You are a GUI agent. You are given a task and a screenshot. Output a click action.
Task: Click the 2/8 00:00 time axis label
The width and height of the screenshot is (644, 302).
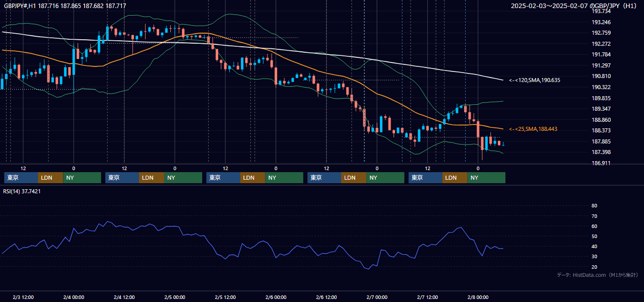pos(478,297)
